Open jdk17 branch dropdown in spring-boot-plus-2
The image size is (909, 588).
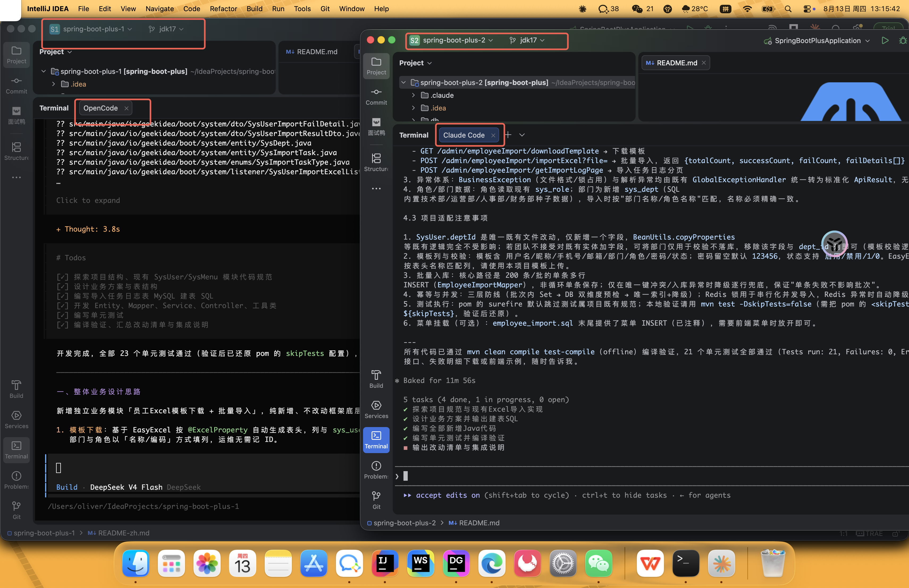(x=527, y=40)
